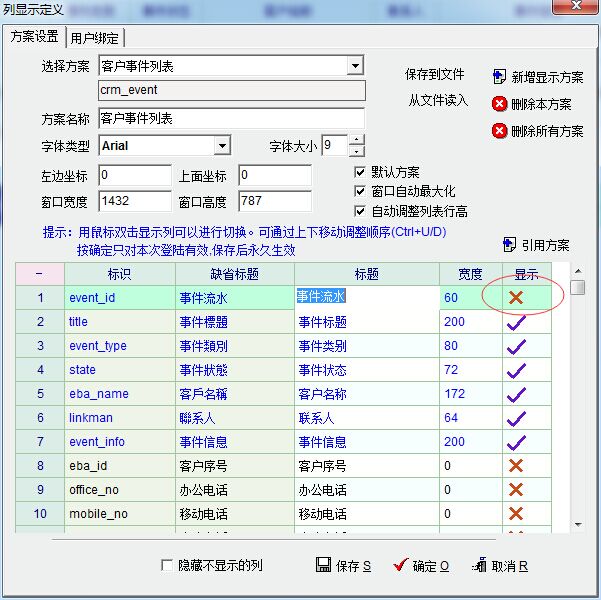Viewport: 601px width, 600px height.
Task: Click 保存到文件 link
Action: point(435,75)
